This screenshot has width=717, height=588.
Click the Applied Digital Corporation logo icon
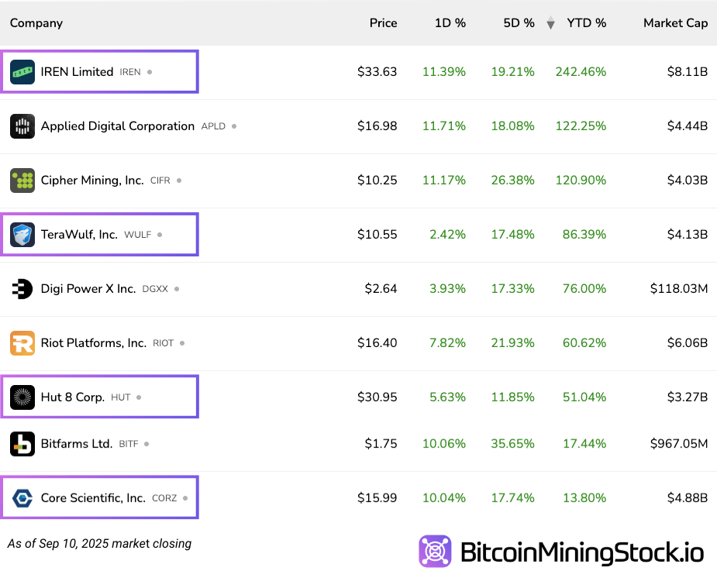[x=22, y=126]
